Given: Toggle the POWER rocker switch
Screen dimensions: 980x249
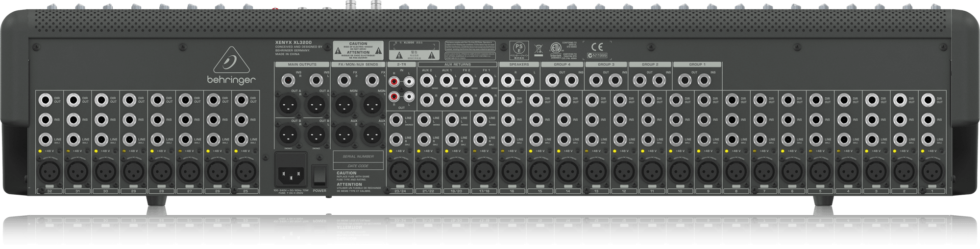Looking at the screenshot, I should pos(319,174).
